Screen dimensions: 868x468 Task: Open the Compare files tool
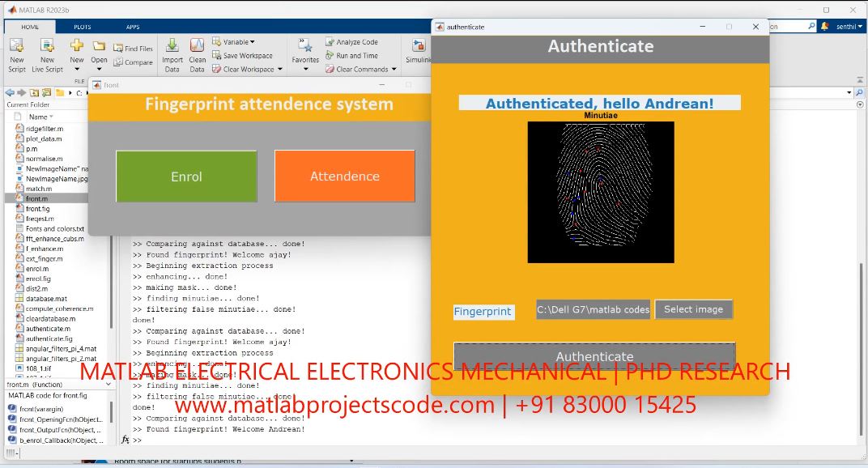coord(134,62)
